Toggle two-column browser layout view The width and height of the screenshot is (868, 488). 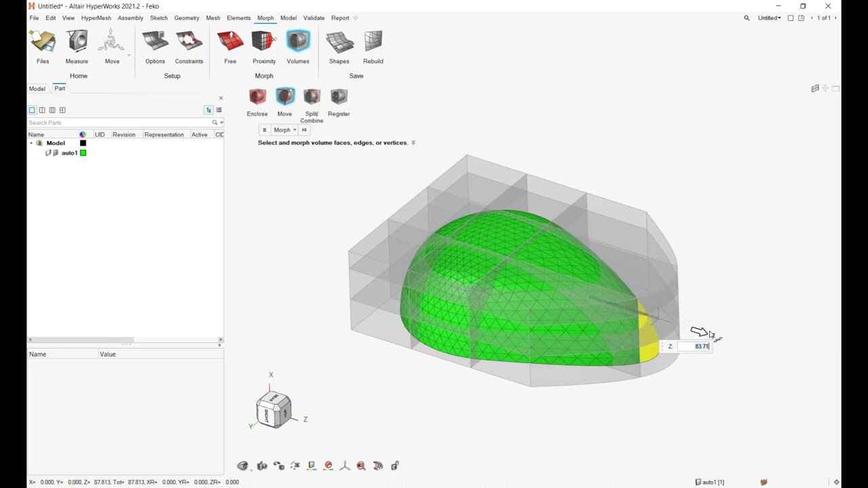[42, 110]
